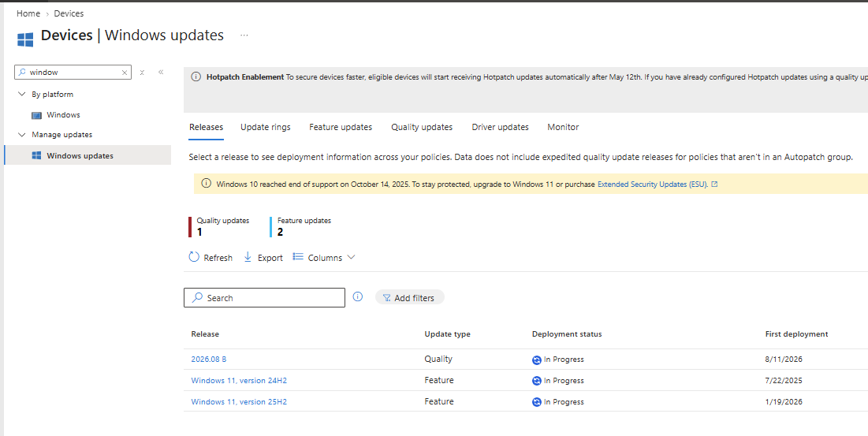Image resolution: width=868 pixels, height=436 pixels.
Task: Focus the releases Search input field
Action: pyautogui.click(x=264, y=298)
